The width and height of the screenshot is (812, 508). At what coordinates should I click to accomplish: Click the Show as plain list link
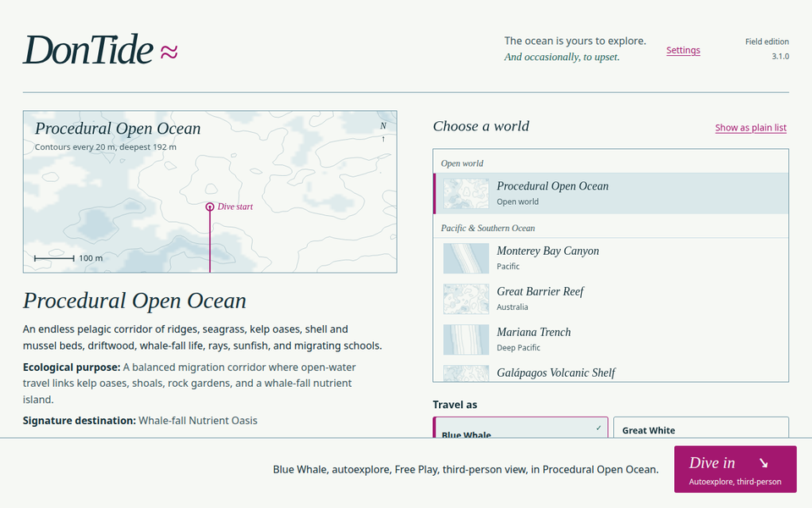(x=751, y=128)
